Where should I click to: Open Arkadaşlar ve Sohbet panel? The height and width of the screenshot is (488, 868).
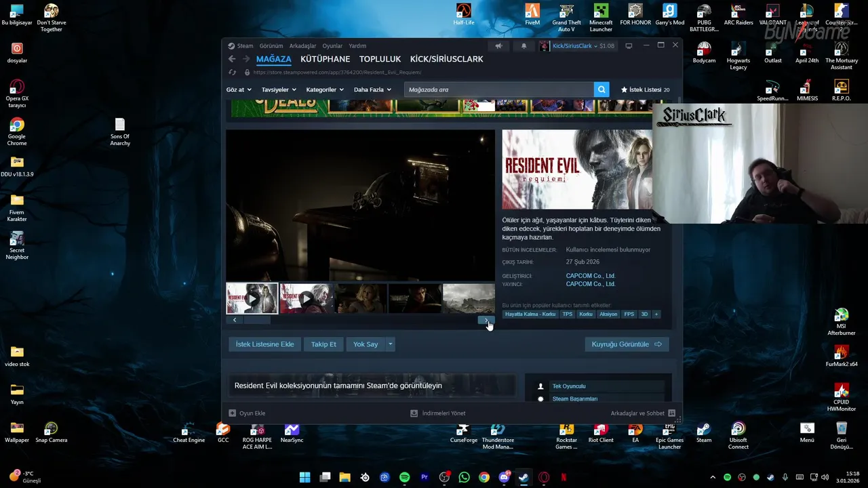pos(642,413)
